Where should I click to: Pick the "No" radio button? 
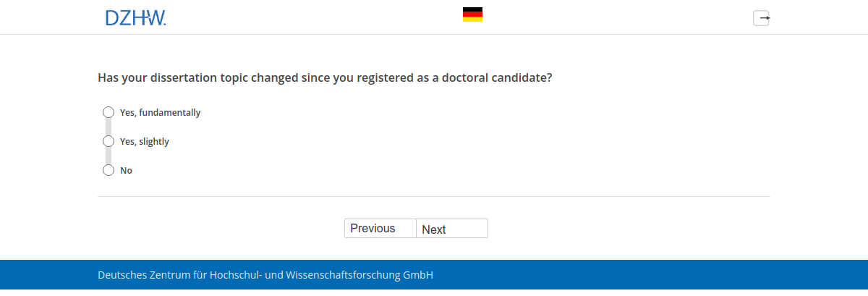coord(109,170)
